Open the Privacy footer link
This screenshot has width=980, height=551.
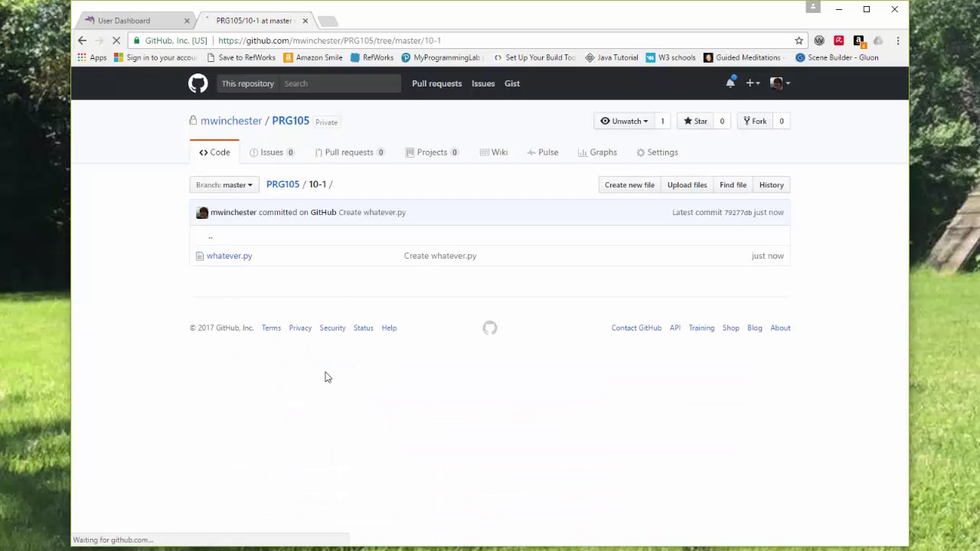click(x=300, y=328)
